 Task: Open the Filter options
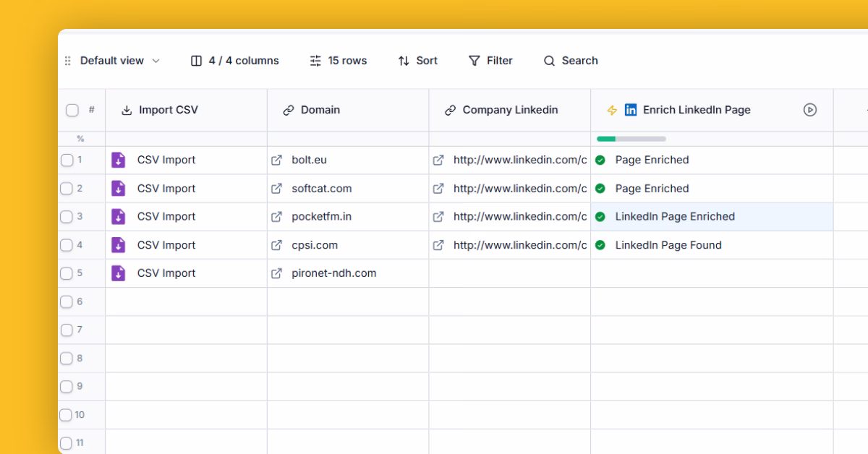click(x=490, y=61)
